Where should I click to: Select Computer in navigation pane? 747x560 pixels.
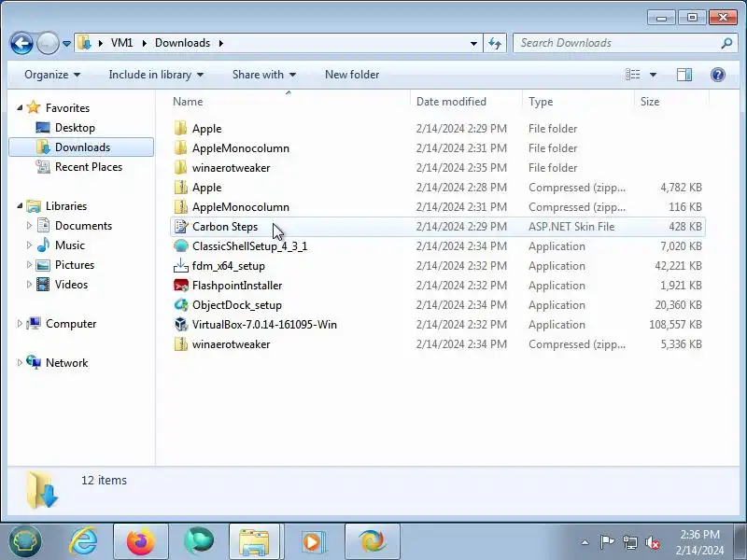[x=62, y=324]
